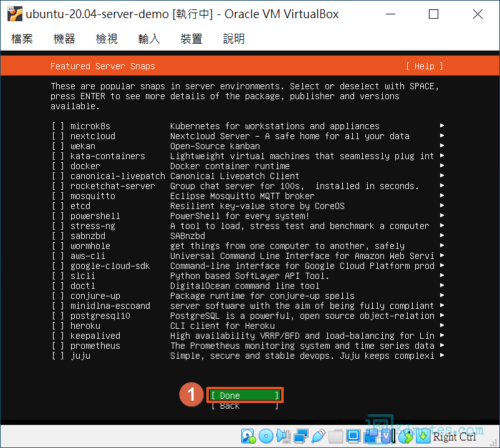Screen dimensions: 500x448
Task: Toggle the mosquitto snap checkbox
Action: point(58,197)
